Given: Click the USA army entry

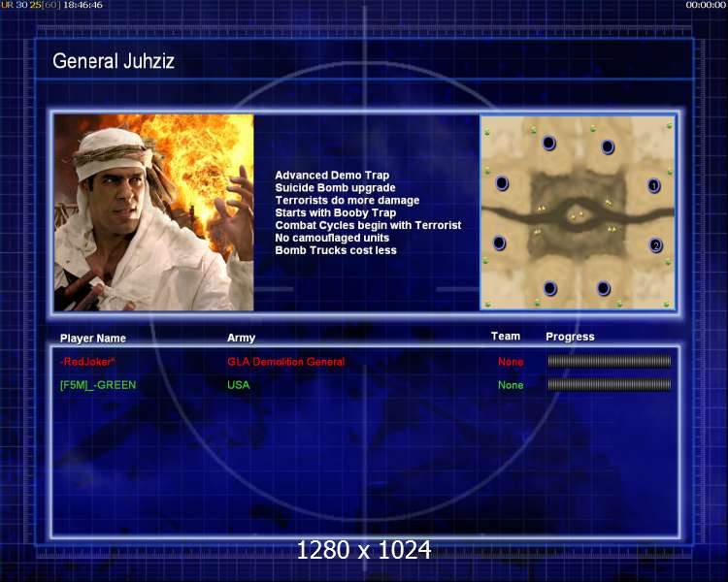Looking at the screenshot, I should tap(238, 385).
